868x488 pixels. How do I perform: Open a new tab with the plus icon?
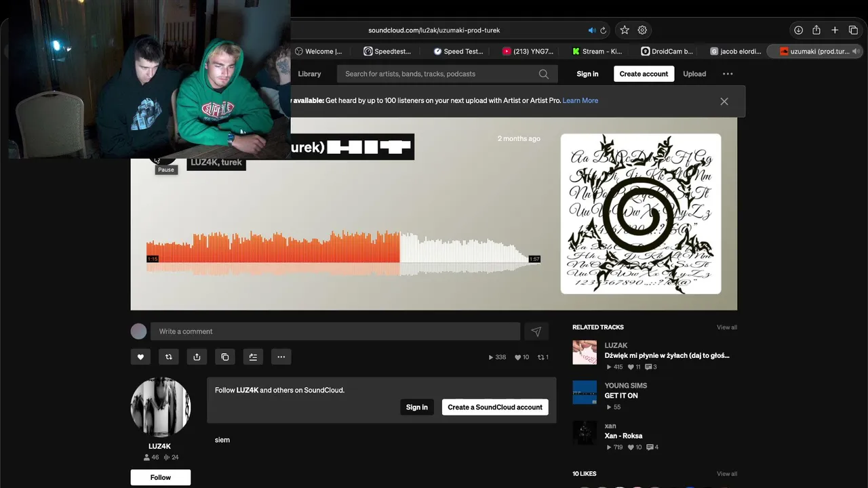click(x=835, y=30)
